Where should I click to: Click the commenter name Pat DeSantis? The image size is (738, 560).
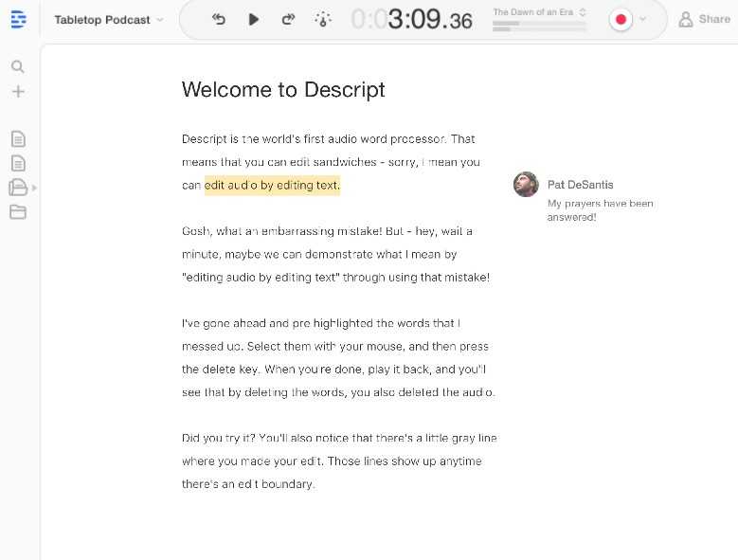[x=581, y=185]
